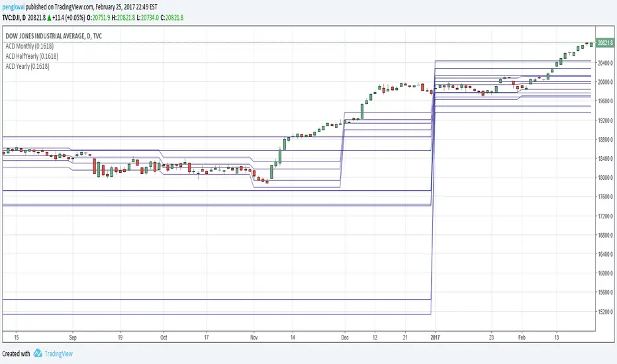Click the TradingView cloud logo icon
Viewport: 617px width, 364px height.
[38, 353]
